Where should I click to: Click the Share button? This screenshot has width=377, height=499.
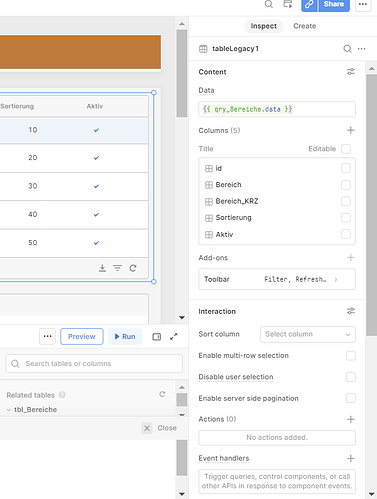[x=334, y=5]
